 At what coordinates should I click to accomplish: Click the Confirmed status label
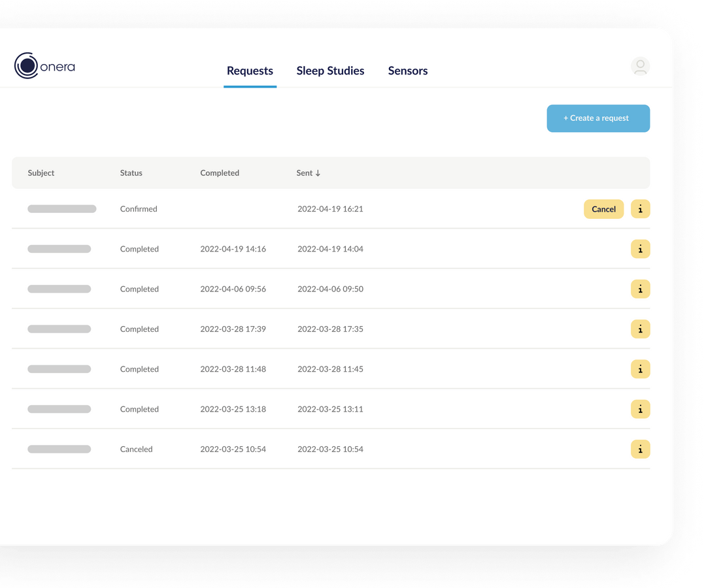[139, 209]
